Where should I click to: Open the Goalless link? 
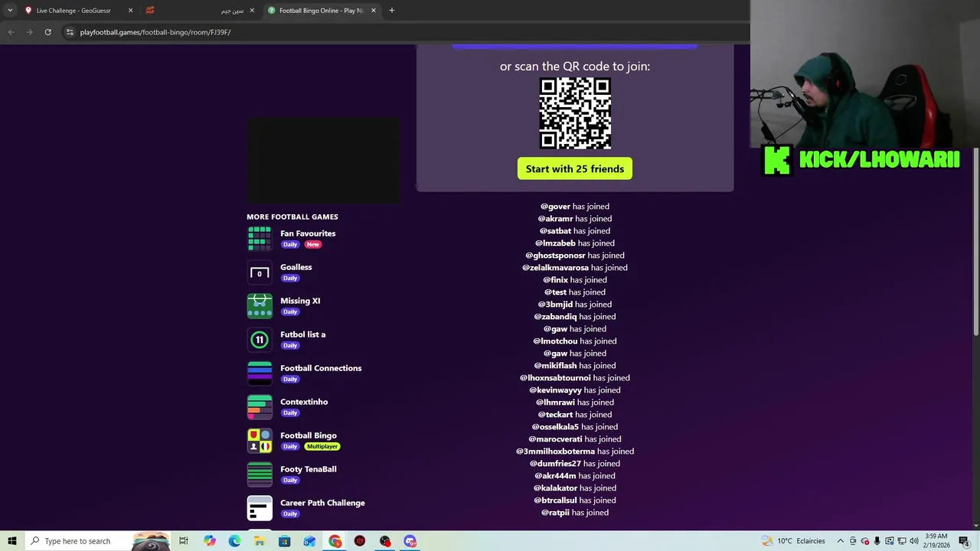[x=296, y=267]
